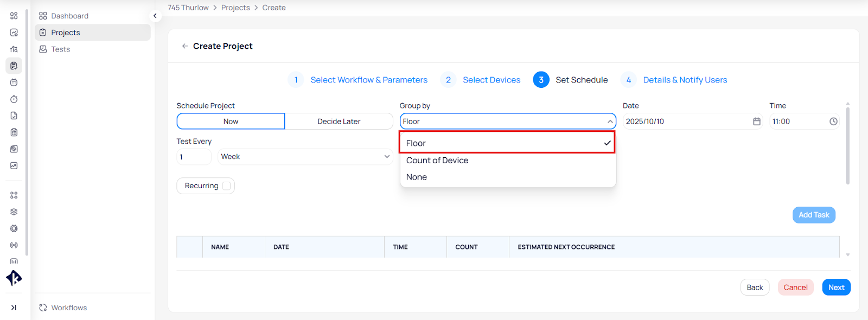Choose the Decide Later schedule option
Image resolution: width=868 pixels, height=320 pixels.
point(339,121)
